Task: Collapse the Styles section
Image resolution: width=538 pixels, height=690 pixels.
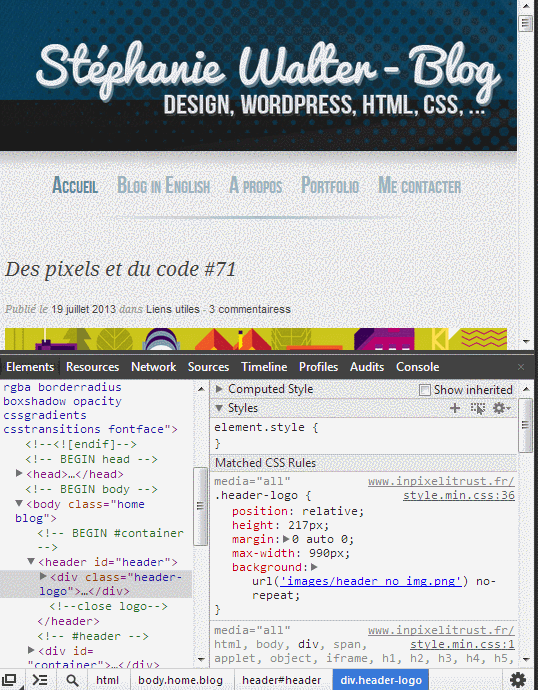Action: 219,408
